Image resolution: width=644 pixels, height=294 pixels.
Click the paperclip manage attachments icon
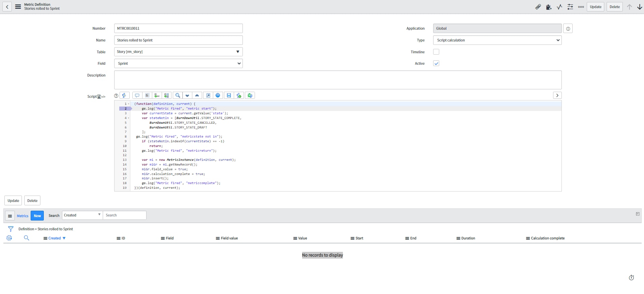pos(538,7)
